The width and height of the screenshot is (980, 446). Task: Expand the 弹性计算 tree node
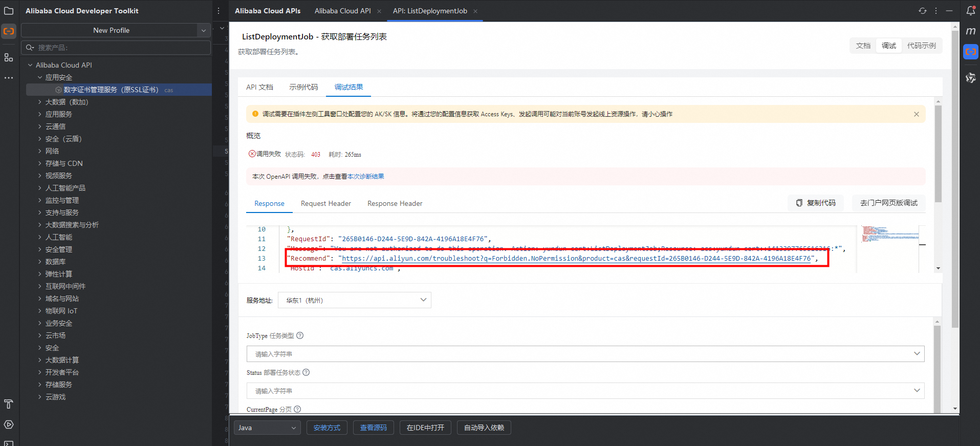tap(40, 274)
